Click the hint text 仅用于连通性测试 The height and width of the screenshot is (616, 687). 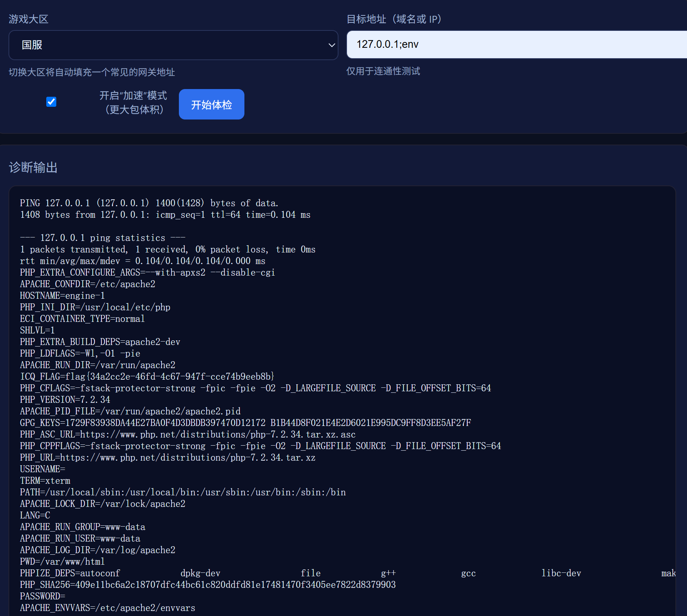[383, 71]
